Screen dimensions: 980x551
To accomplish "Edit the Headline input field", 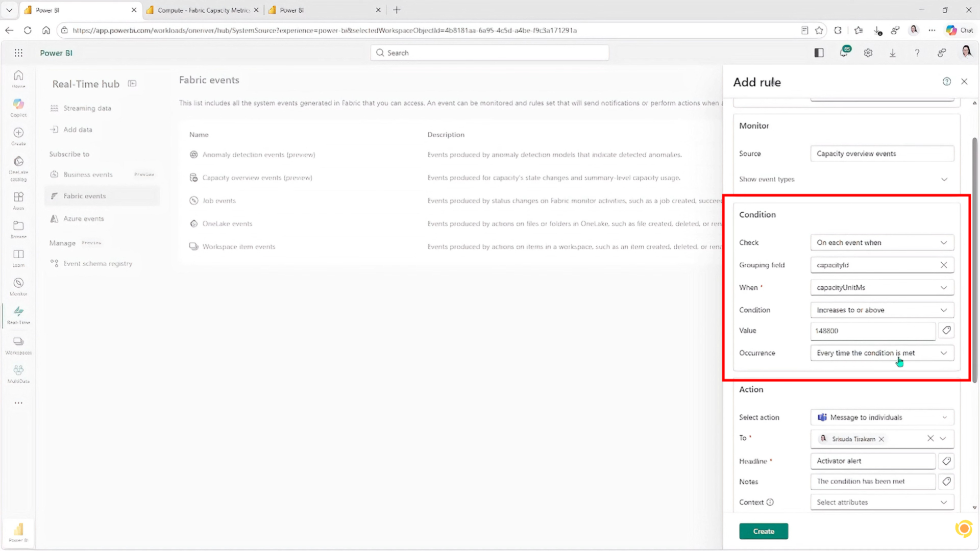I will click(873, 461).
